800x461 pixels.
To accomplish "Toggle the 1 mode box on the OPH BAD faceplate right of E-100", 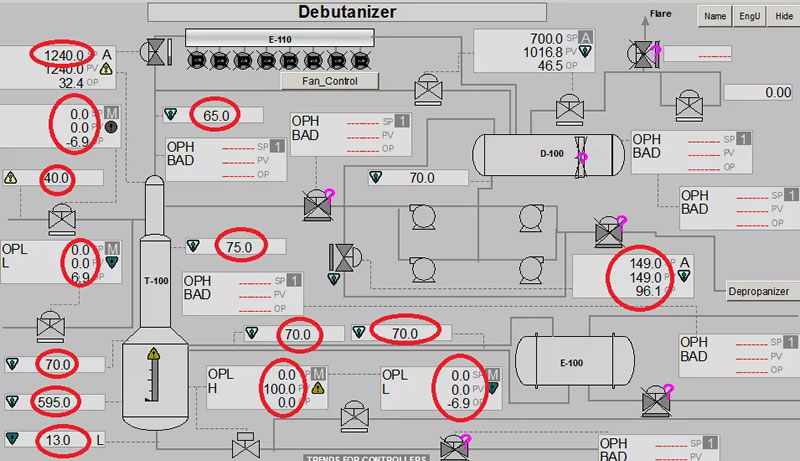I will [x=790, y=341].
